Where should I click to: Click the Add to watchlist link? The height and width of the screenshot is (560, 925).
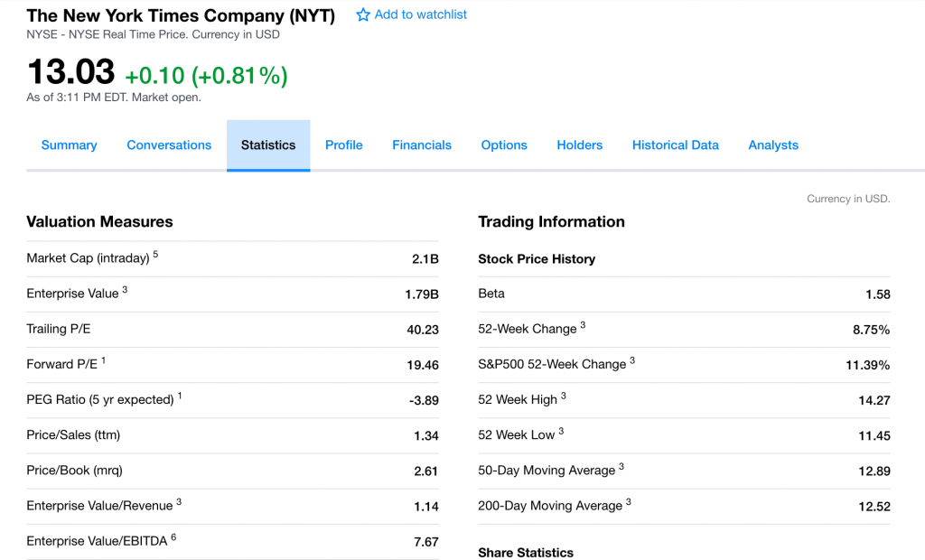click(420, 14)
